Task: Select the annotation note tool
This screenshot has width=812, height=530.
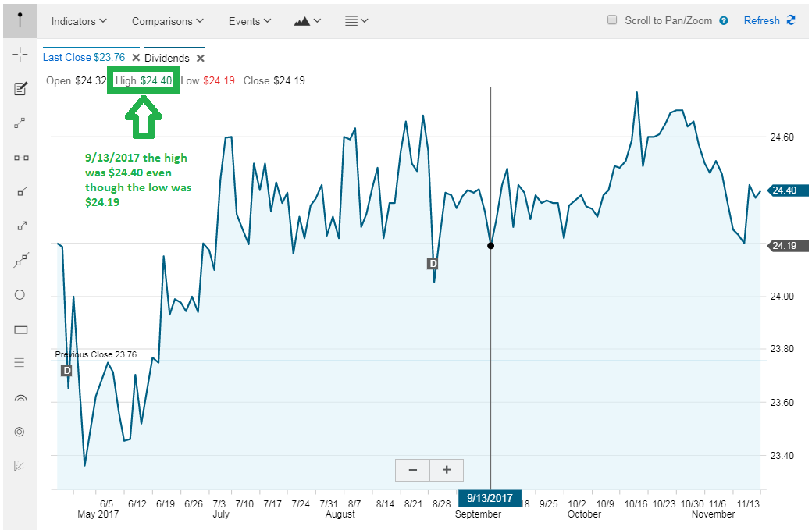Action: coord(20,88)
